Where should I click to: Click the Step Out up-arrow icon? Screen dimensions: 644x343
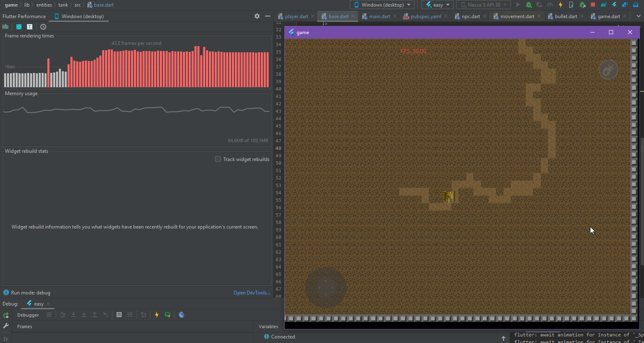coord(95,315)
